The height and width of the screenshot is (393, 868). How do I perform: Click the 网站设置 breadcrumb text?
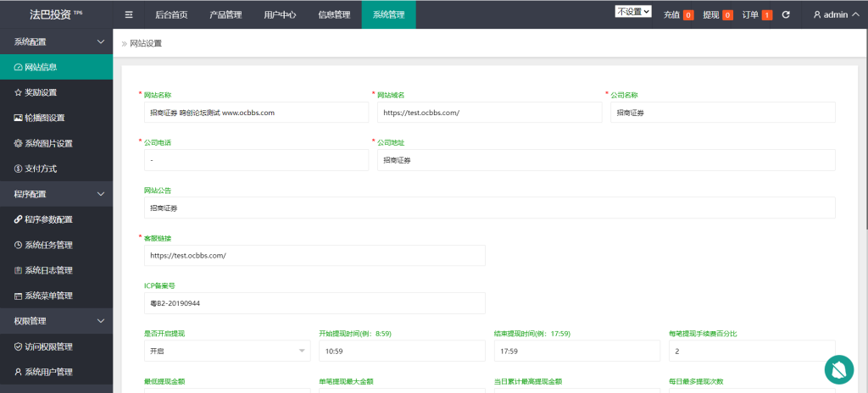point(146,43)
